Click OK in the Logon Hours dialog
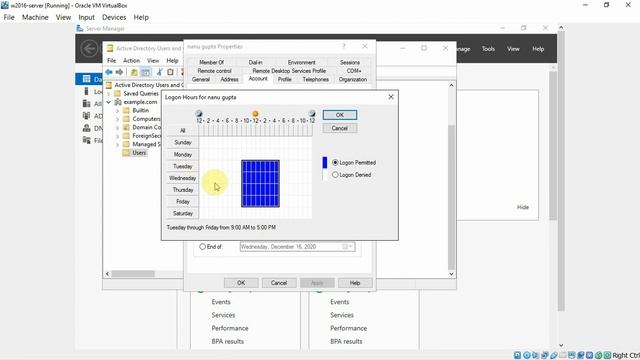This screenshot has height=360, width=640. (340, 115)
